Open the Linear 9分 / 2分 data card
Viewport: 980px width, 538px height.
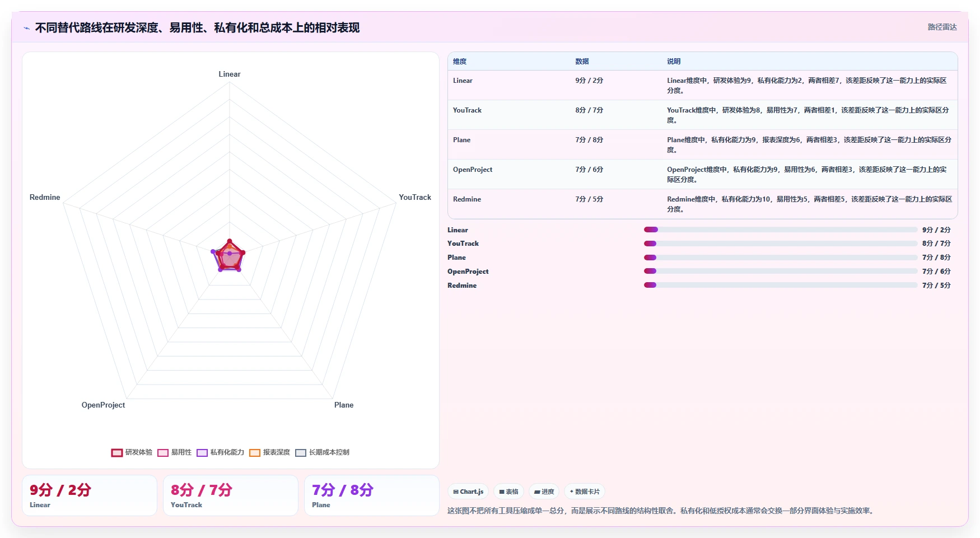90,495
